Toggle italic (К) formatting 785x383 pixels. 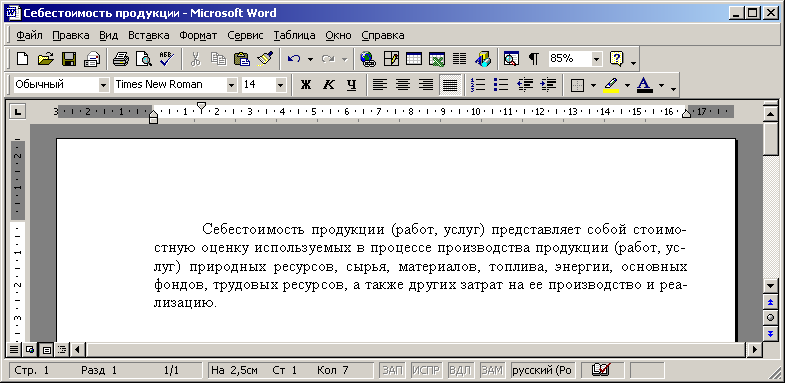pos(328,85)
